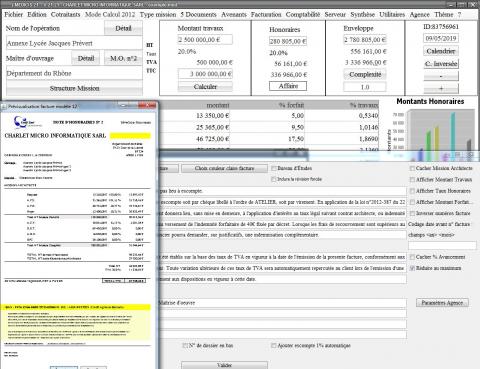This screenshot has width=480, height=369.
Task: Click the 3 000 000,00 € TTC field
Action: (x=205, y=74)
